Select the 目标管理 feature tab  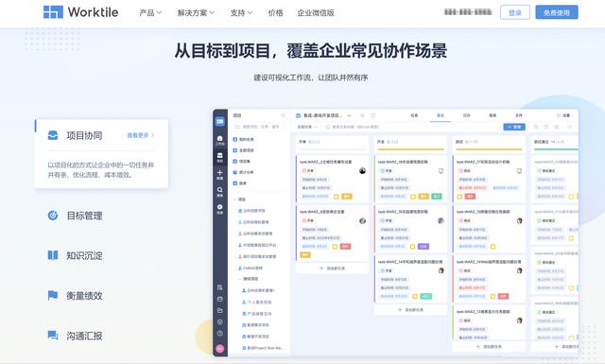76,216
